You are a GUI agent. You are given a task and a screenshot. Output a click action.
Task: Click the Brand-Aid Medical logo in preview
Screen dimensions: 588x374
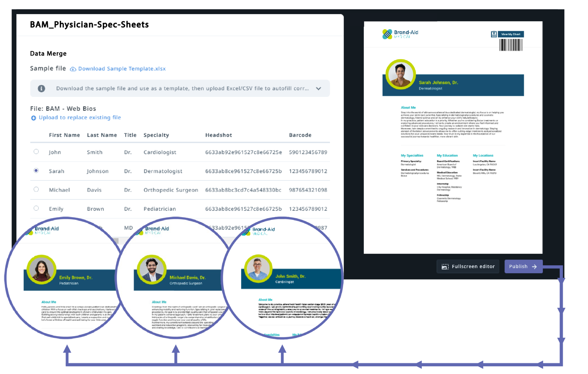[x=400, y=34]
